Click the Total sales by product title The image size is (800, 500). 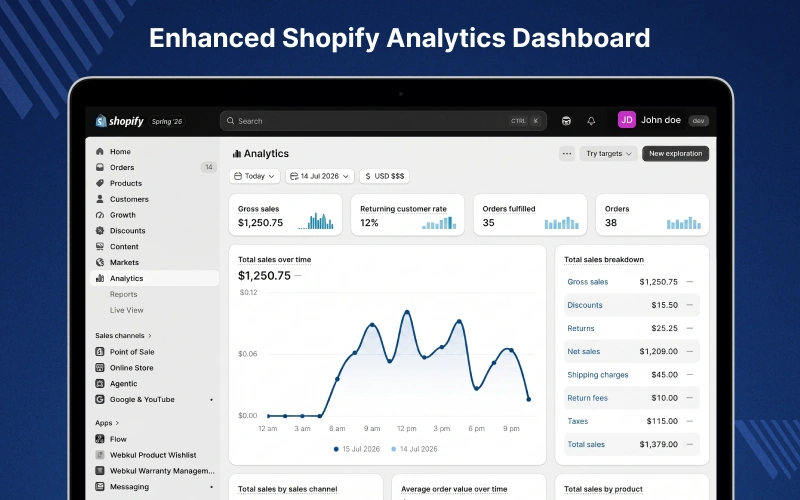pyautogui.click(x=603, y=489)
